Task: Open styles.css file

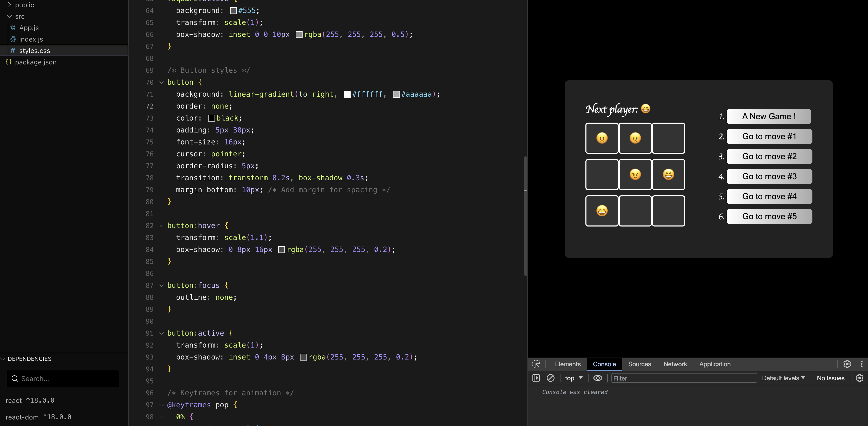Action: pyautogui.click(x=34, y=50)
